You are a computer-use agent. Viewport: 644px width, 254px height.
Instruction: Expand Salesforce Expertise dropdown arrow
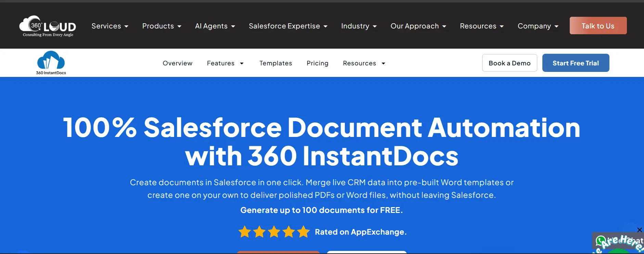[x=325, y=26]
